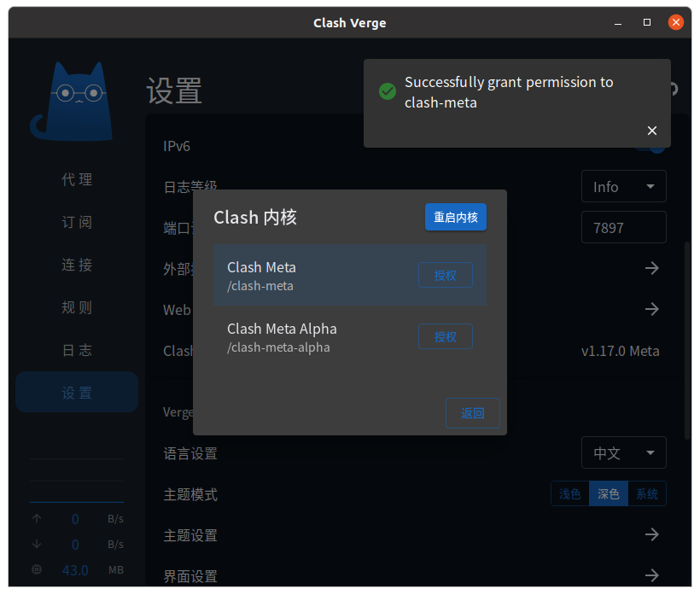Open the 订阅 sidebar page

point(77,222)
